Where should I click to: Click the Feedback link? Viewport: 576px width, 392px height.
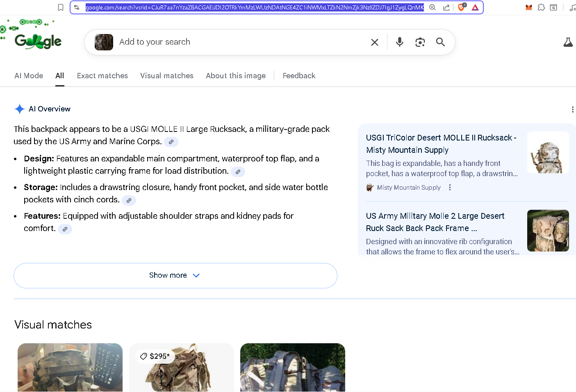[x=299, y=76]
